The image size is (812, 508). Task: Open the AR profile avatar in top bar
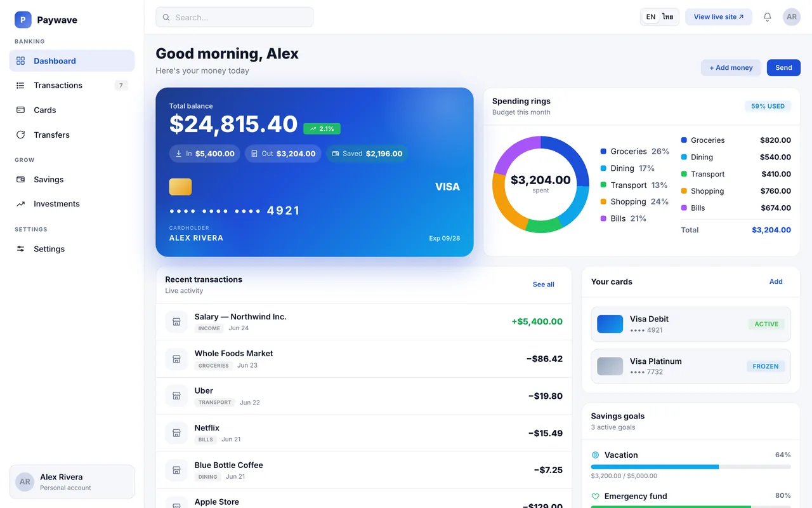pyautogui.click(x=792, y=17)
